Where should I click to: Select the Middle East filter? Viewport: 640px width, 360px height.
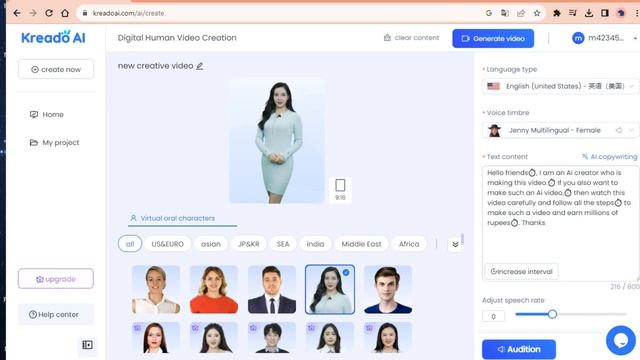point(361,244)
